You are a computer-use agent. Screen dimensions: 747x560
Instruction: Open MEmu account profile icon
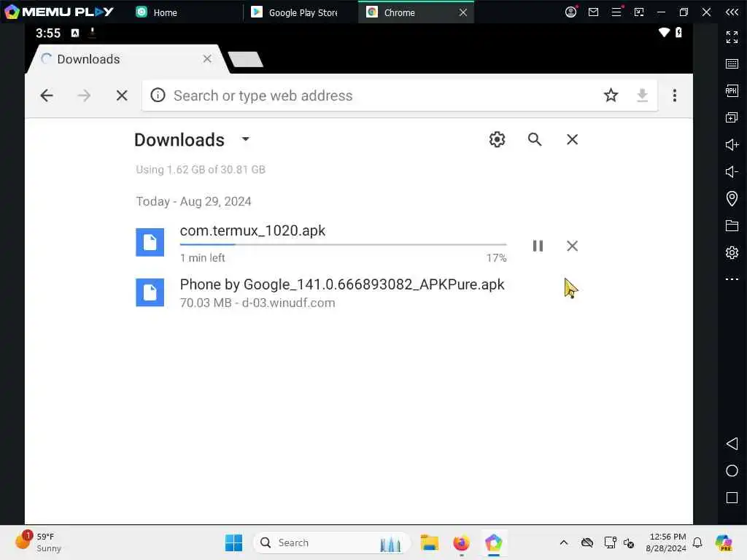click(x=570, y=12)
